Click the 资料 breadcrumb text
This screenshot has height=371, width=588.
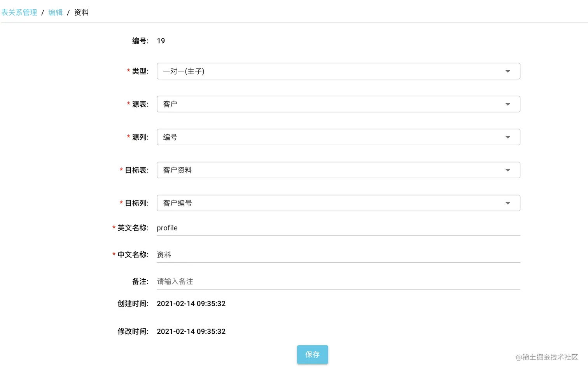pos(81,12)
